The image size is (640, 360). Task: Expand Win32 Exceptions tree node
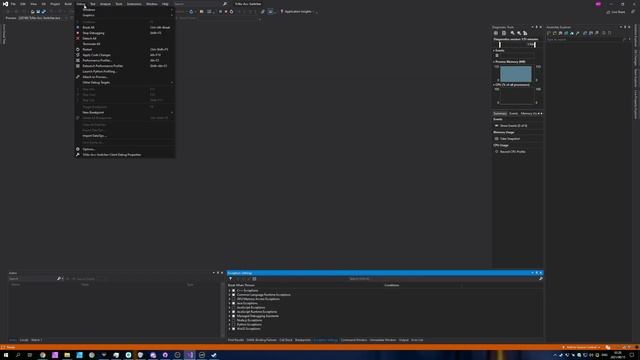pos(229,329)
